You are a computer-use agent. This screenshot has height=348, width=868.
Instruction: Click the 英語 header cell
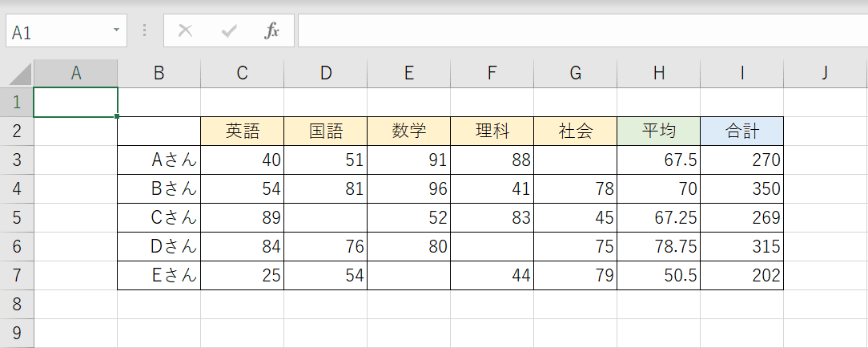click(x=243, y=132)
